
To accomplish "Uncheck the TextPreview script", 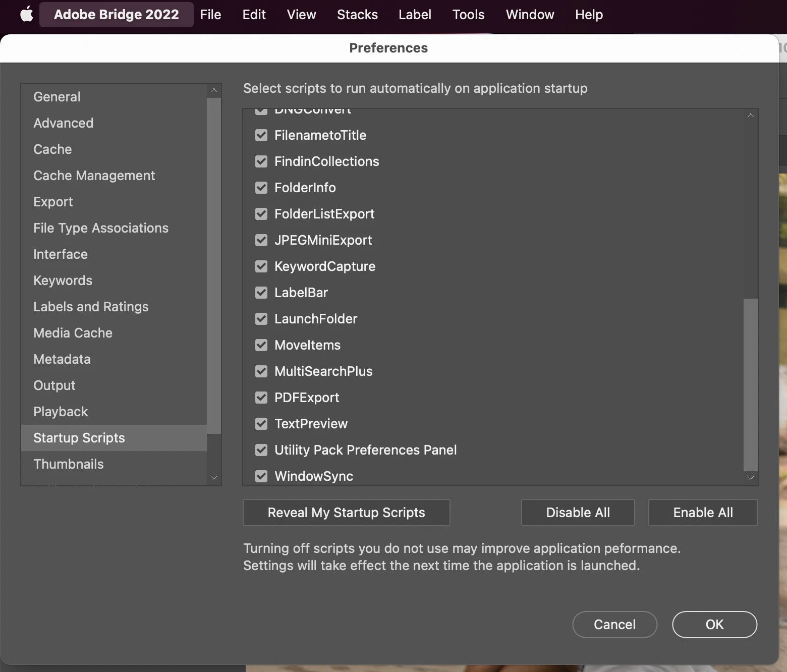I will click(x=261, y=424).
